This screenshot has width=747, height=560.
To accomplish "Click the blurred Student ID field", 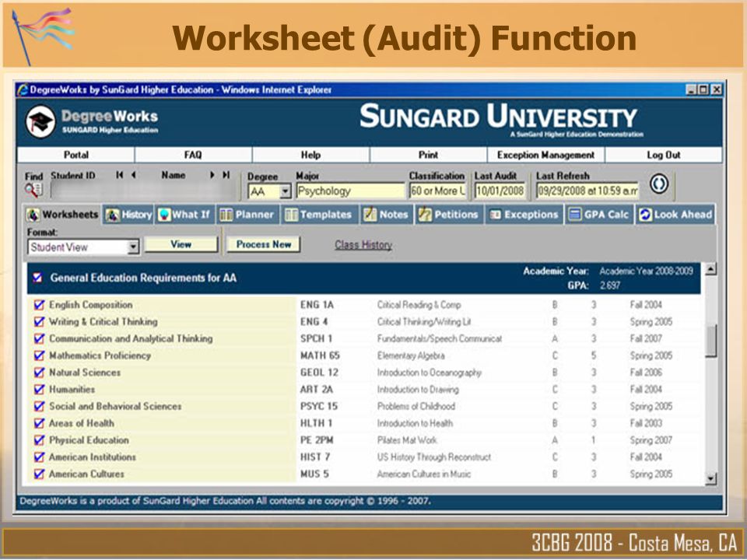I will (x=143, y=191).
